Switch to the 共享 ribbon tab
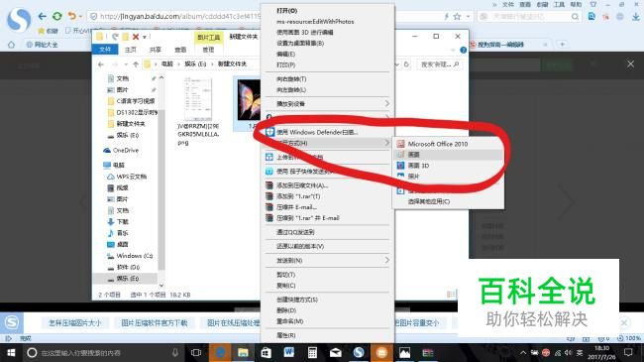The width and height of the screenshot is (644, 362). [156, 50]
